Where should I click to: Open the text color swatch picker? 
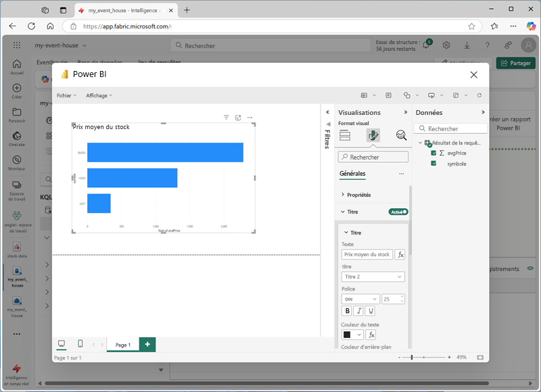[352, 335]
